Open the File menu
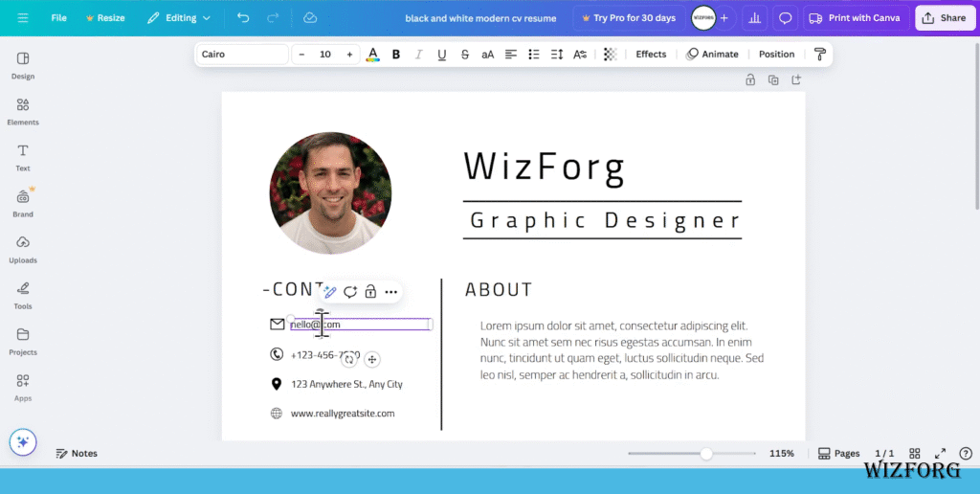The image size is (980, 494). pos(58,18)
